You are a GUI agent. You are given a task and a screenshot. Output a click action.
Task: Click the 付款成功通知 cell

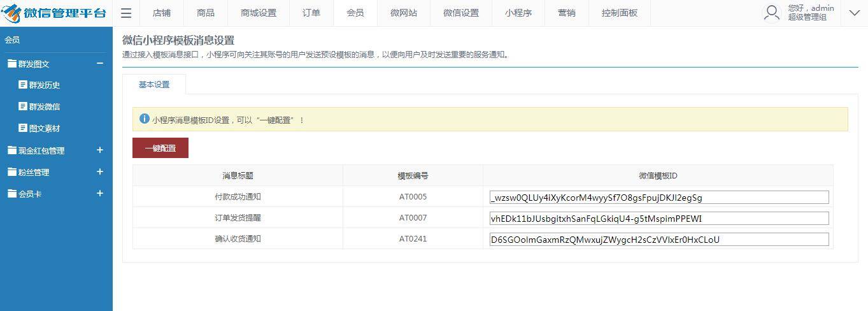click(x=238, y=197)
